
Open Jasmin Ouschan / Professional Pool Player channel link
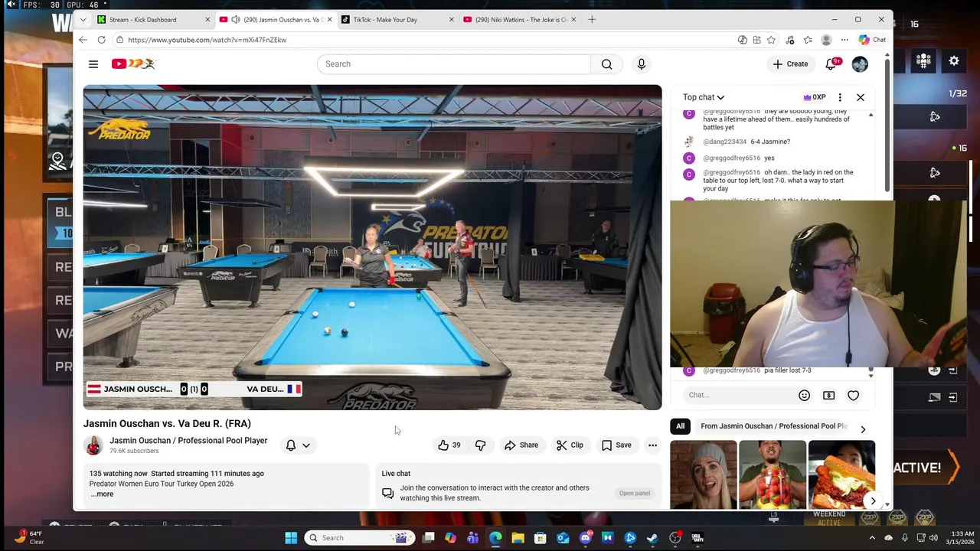click(x=188, y=440)
